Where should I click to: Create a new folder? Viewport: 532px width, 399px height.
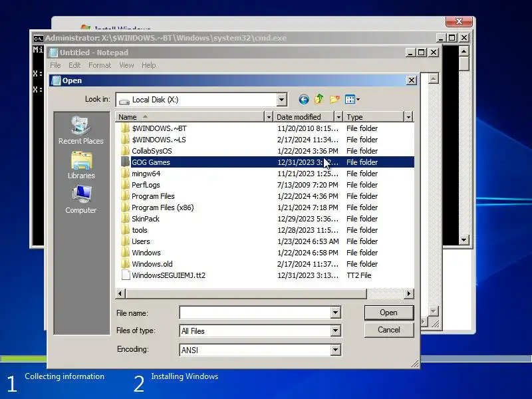(x=334, y=99)
